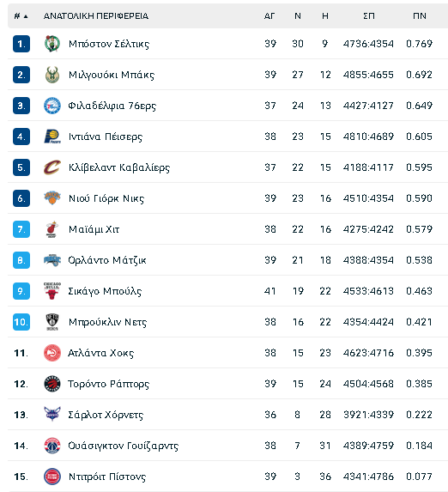Select the Chicago Bulls logo
The height and width of the screenshot is (492, 448).
point(52,291)
